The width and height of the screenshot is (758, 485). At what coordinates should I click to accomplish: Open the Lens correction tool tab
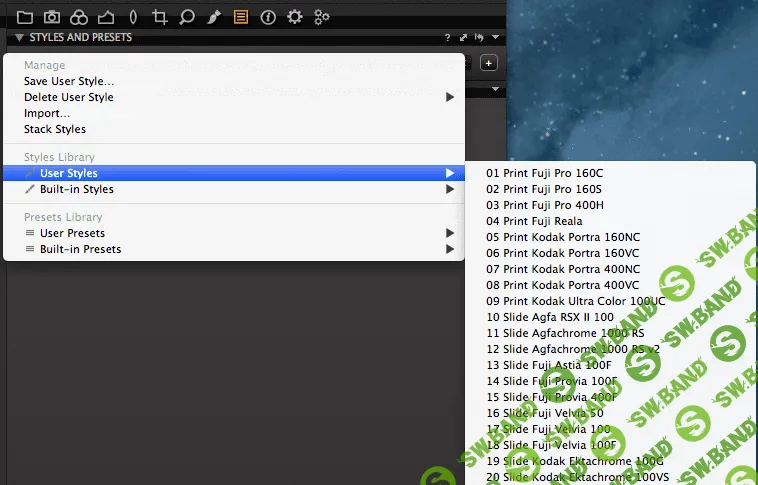[x=133, y=16]
